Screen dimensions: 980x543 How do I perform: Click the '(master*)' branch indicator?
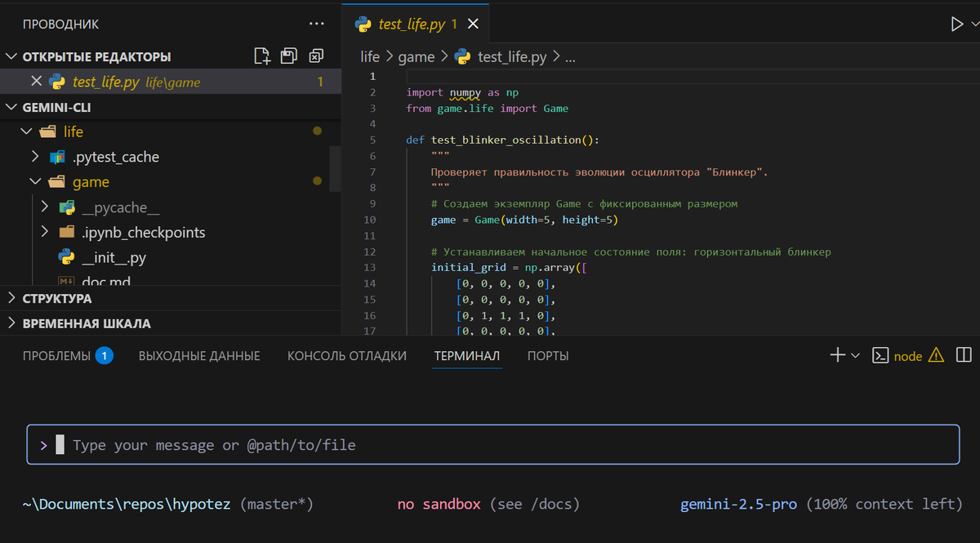277,504
